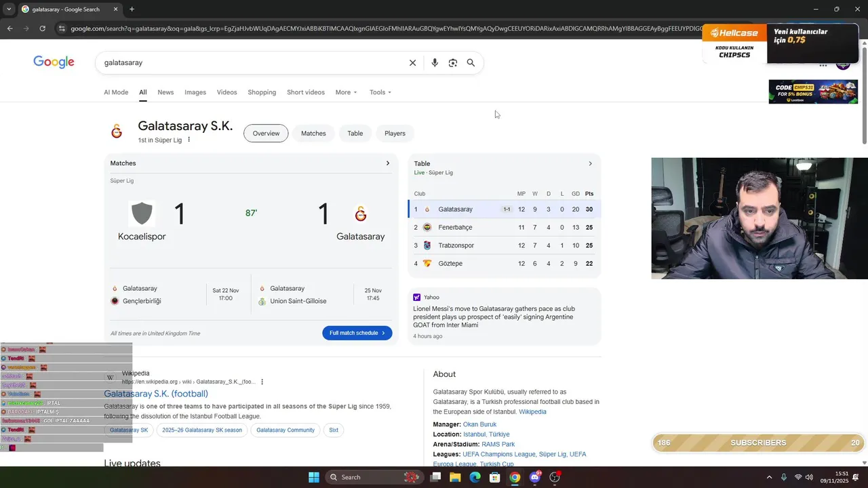This screenshot has height=488, width=868.
Task: Click the tray microphone-in-use icon
Action: coord(784,477)
